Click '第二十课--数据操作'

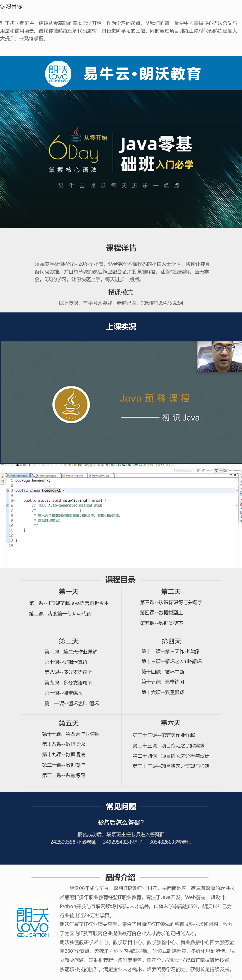click(x=64, y=765)
